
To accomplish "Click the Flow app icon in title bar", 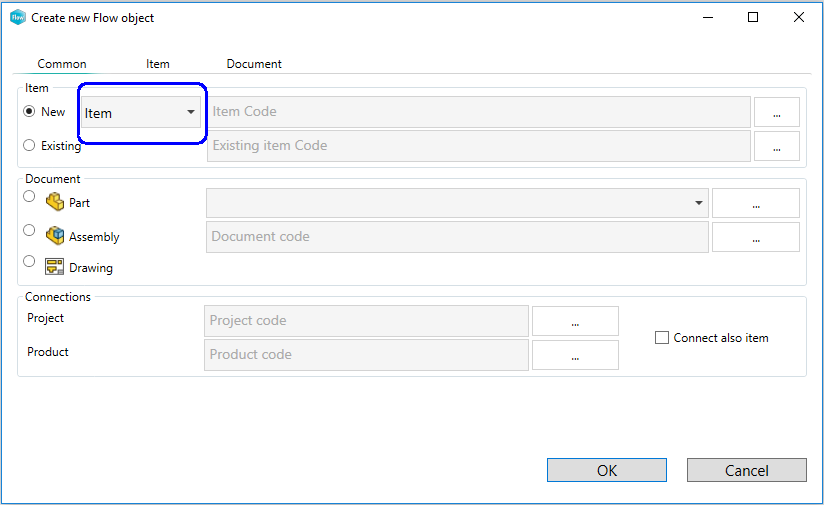I will coord(17,17).
